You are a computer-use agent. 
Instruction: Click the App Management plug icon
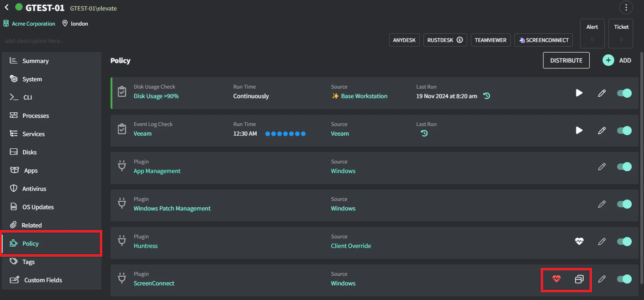tap(122, 166)
